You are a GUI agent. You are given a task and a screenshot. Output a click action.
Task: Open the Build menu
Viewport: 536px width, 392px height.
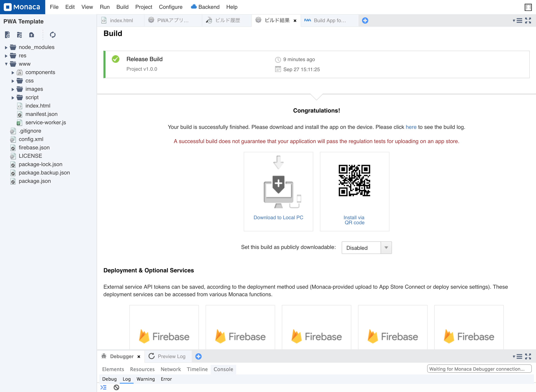tap(122, 7)
